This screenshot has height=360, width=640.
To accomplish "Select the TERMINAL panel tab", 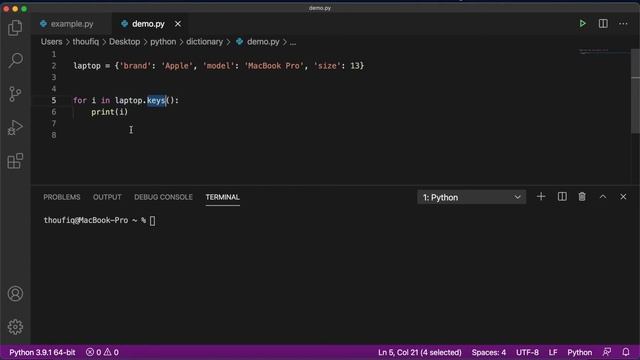I will point(222,197).
